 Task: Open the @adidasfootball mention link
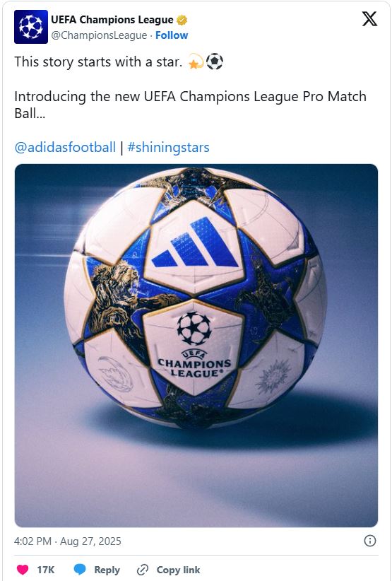pyautogui.click(x=65, y=147)
